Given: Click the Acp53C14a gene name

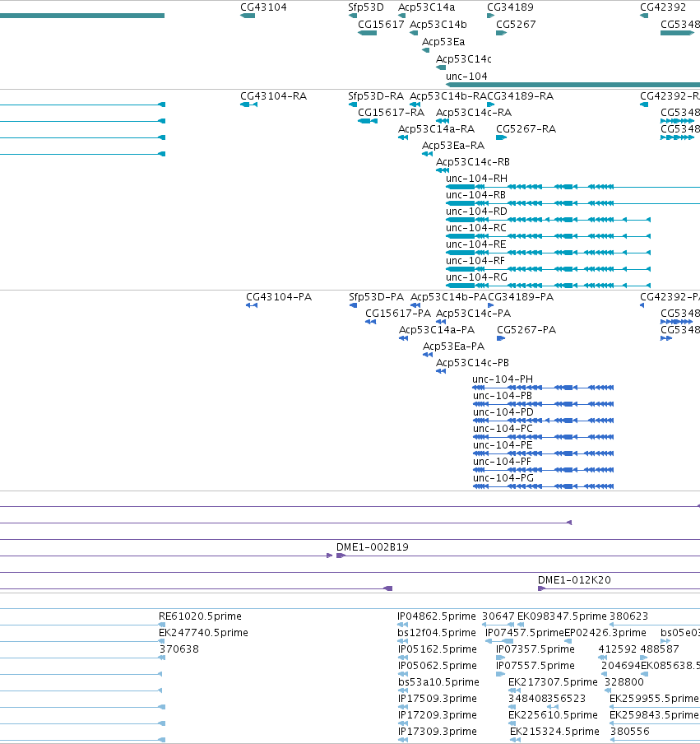Looking at the screenshot, I should coord(426,7).
